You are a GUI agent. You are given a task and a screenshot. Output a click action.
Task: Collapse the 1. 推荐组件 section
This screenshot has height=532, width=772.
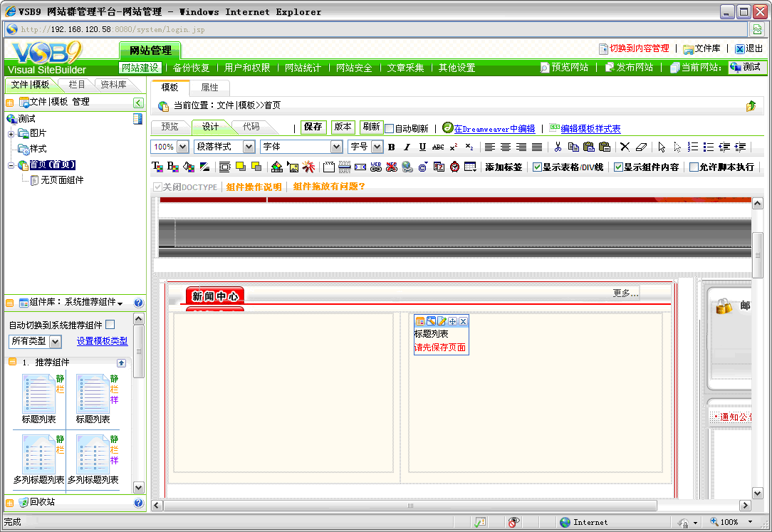click(13, 362)
